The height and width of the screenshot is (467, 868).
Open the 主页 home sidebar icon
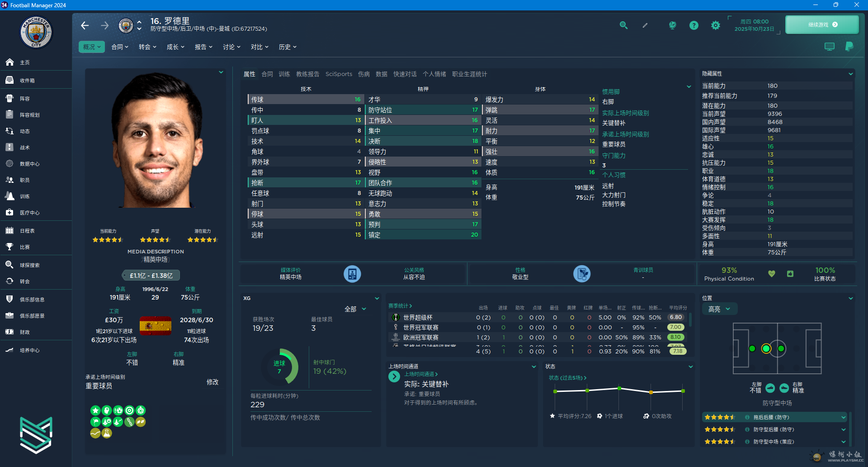(x=9, y=62)
